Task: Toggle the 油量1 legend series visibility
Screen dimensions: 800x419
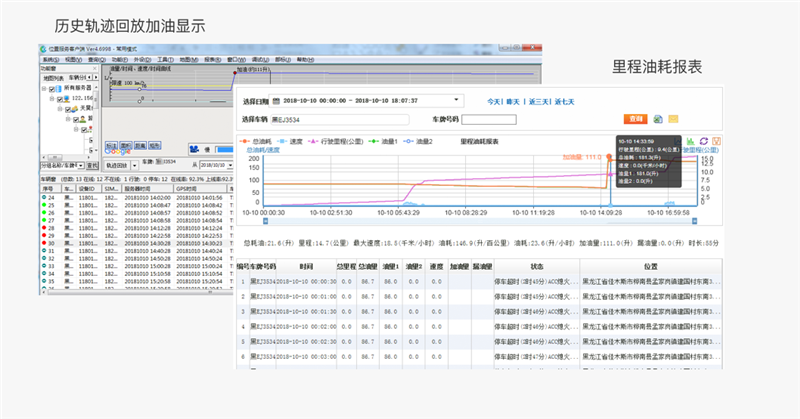Action: point(386,141)
